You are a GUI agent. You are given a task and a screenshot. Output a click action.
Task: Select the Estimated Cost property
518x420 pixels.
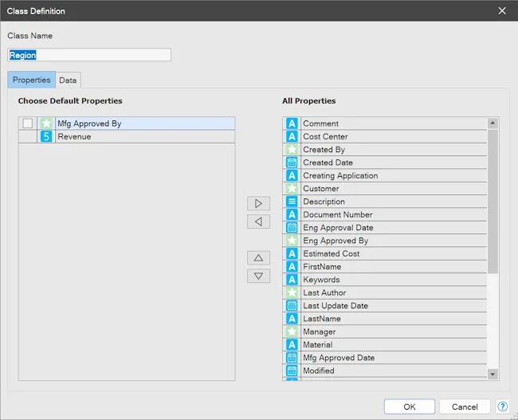(385, 253)
